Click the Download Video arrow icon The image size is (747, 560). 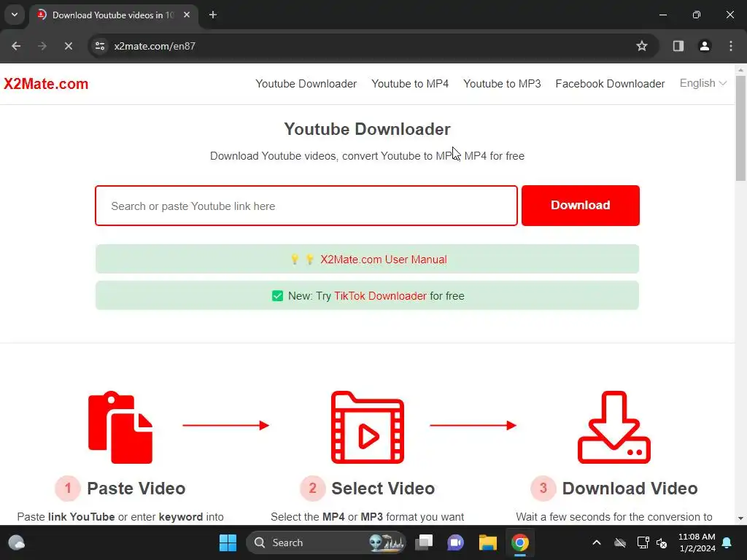coord(614,427)
